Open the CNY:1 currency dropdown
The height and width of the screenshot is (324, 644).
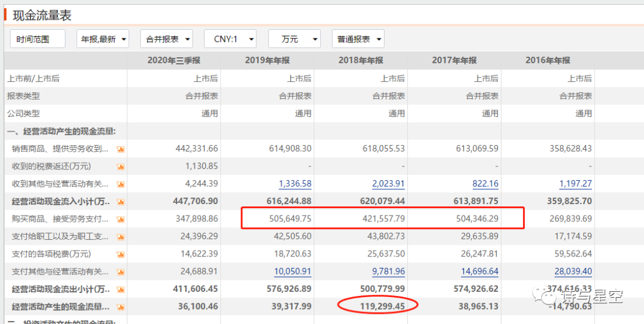[230, 39]
